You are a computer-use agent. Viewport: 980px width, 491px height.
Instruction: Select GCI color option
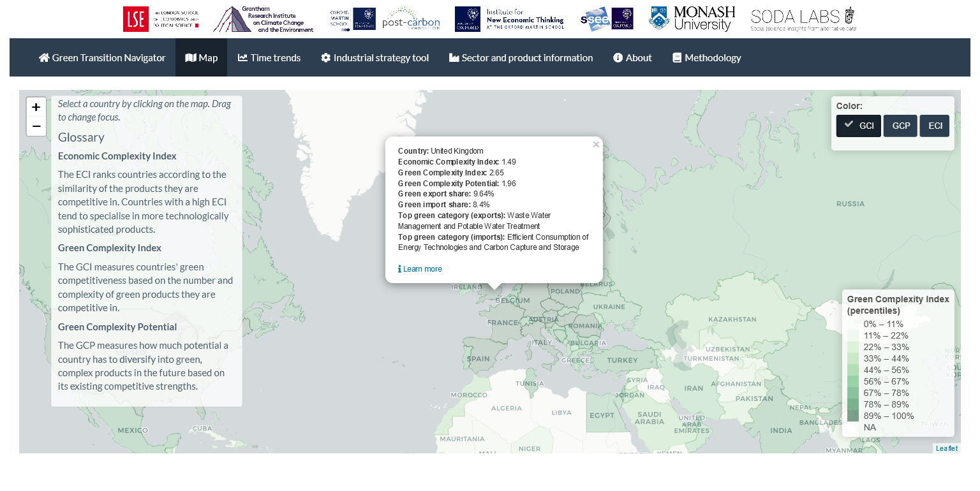[858, 126]
